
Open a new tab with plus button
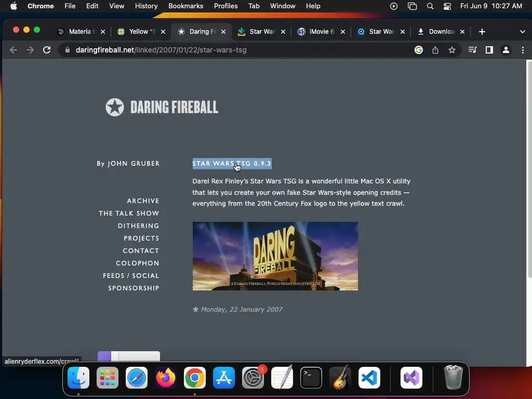click(x=482, y=32)
